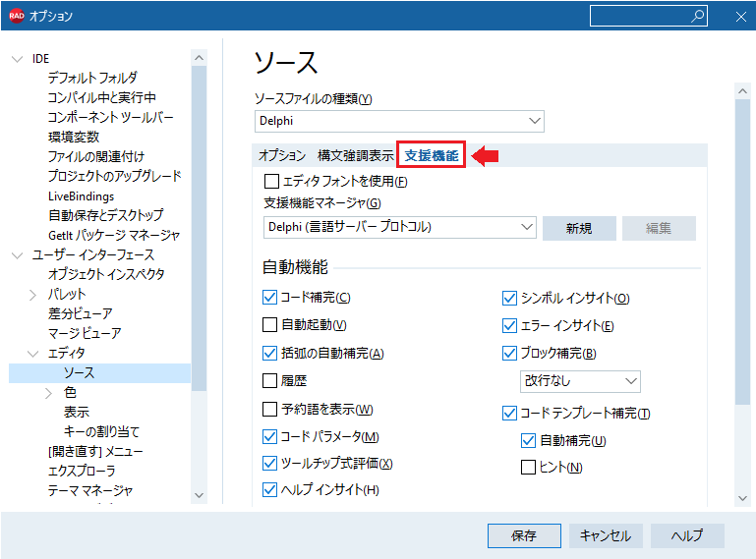
Task: Enable ヒント checkbox
Action: 529,467
